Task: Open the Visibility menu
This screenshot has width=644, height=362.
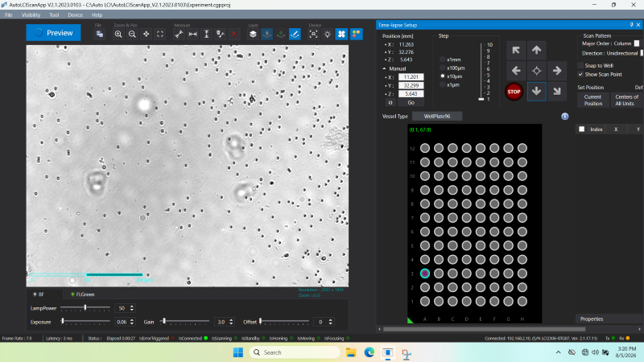Action: (31, 14)
